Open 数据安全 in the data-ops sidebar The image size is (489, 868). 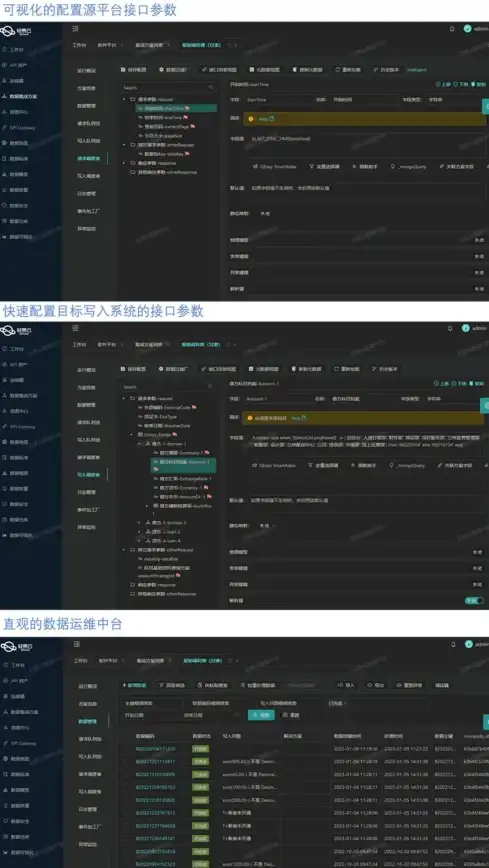tap(18, 821)
